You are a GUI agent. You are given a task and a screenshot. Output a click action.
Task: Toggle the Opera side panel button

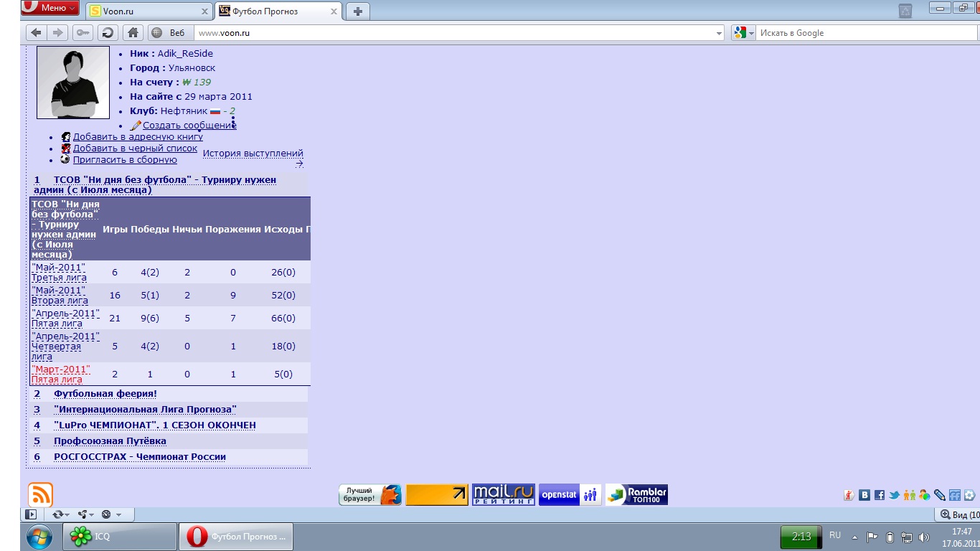click(x=30, y=514)
